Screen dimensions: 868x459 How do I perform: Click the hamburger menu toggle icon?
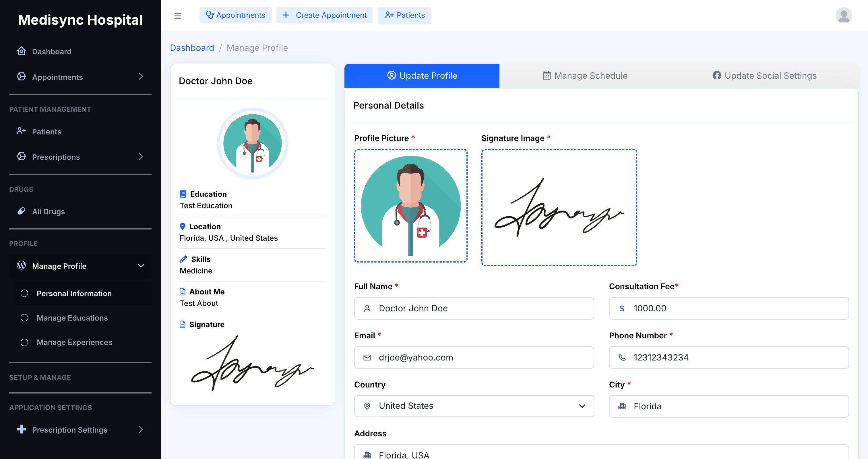[x=178, y=16]
